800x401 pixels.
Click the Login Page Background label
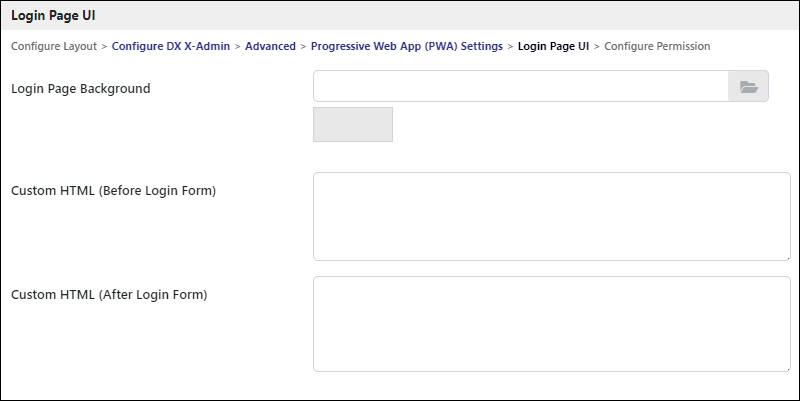pyautogui.click(x=81, y=89)
